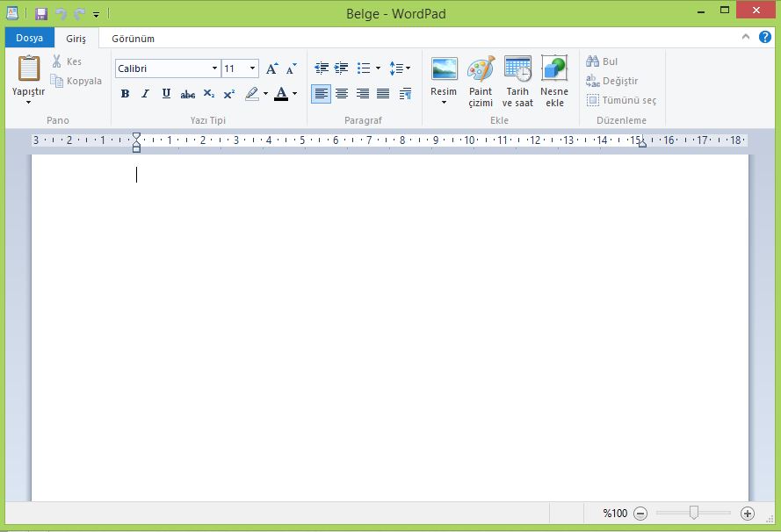Expand the Resim dropdown arrow
This screenshot has width=781, height=532.
(444, 103)
